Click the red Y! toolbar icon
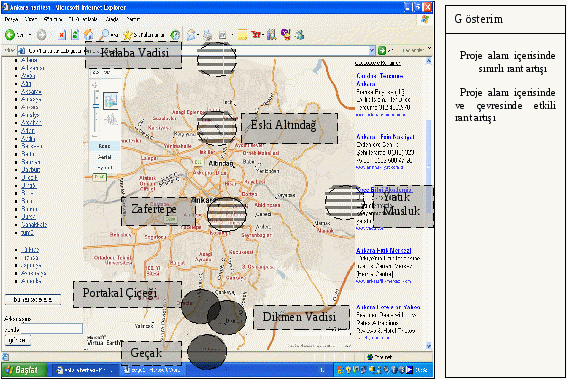The width and height of the screenshot is (567, 379). pyautogui.click(x=256, y=35)
